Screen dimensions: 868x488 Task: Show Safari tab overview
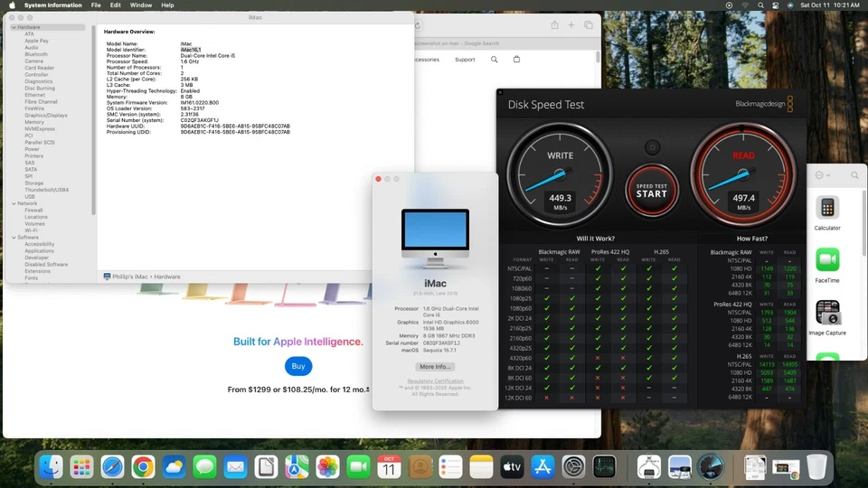[589, 25]
